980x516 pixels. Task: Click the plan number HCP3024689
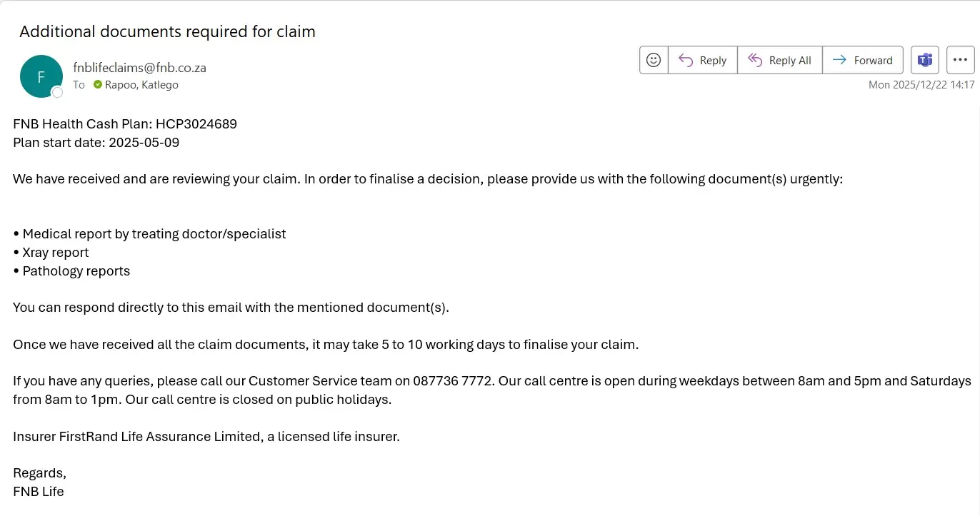coord(196,124)
